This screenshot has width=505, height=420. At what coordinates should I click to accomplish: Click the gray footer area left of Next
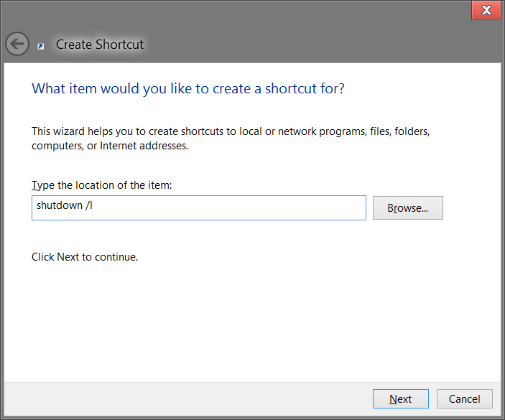point(187,399)
